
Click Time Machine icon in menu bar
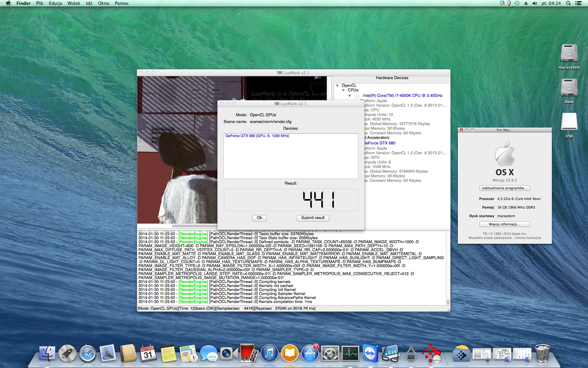[517, 3]
